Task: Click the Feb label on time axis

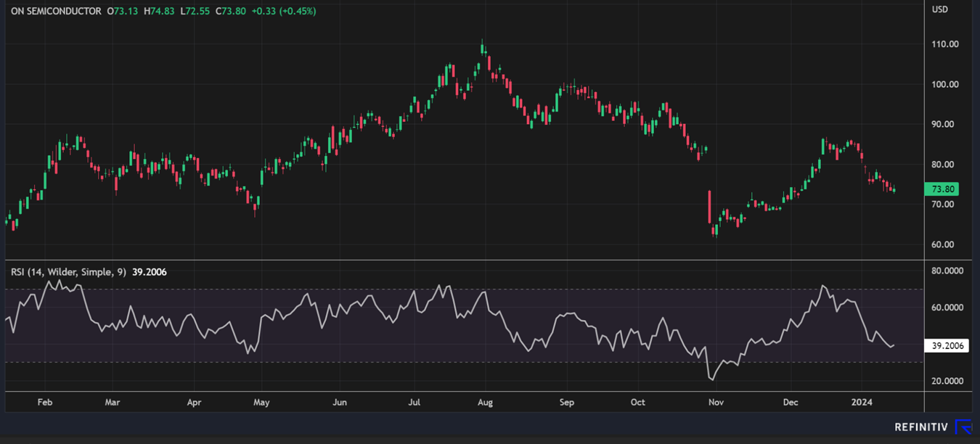Action: 45,402
